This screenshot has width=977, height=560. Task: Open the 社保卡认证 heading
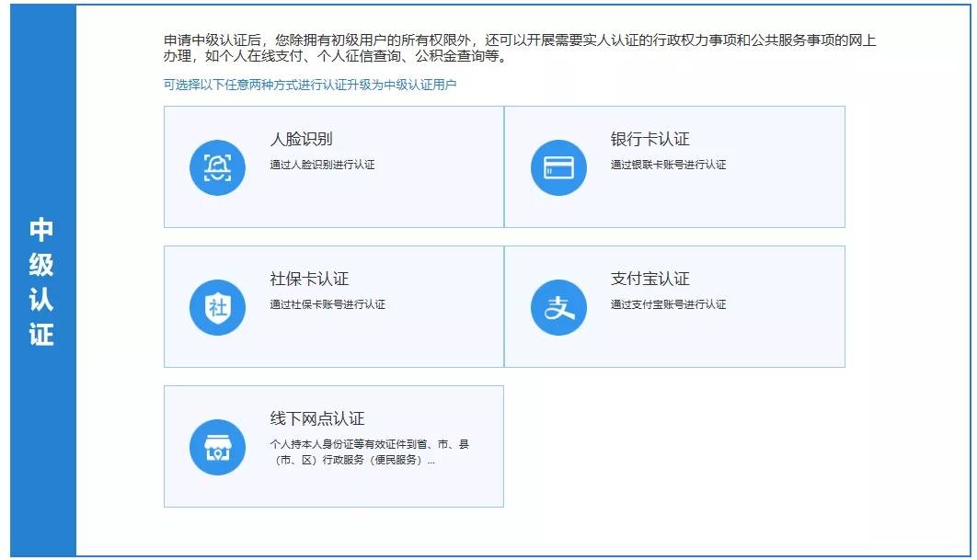tap(309, 280)
